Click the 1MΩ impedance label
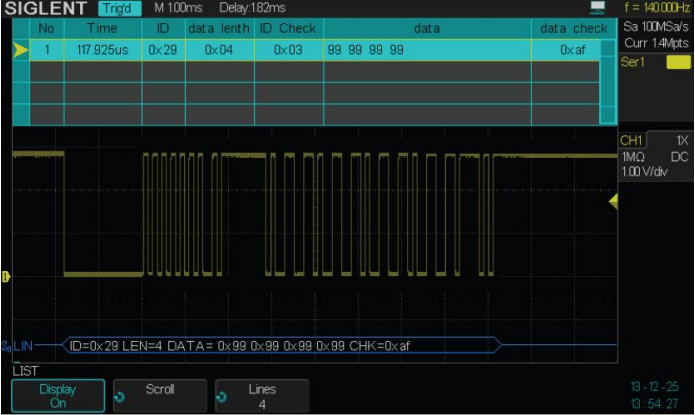Image resolution: width=695 pixels, height=415 pixels. [x=633, y=157]
